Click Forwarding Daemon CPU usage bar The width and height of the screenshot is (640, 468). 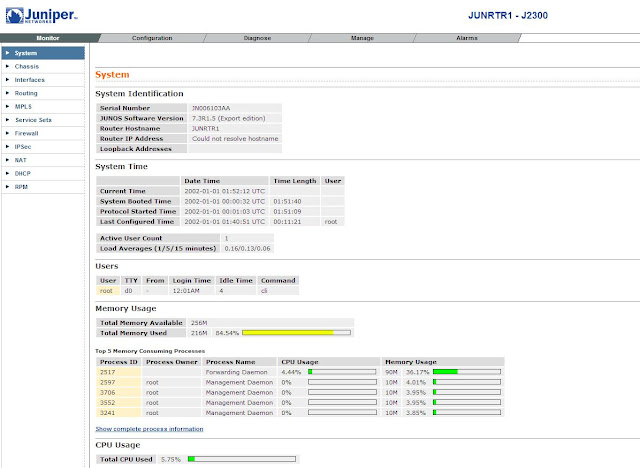click(x=342, y=372)
